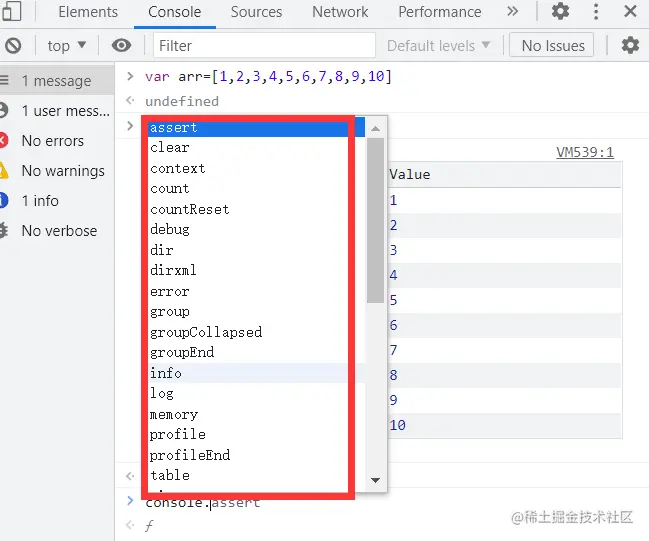
Task: Switch to the Console tab
Action: (x=174, y=12)
